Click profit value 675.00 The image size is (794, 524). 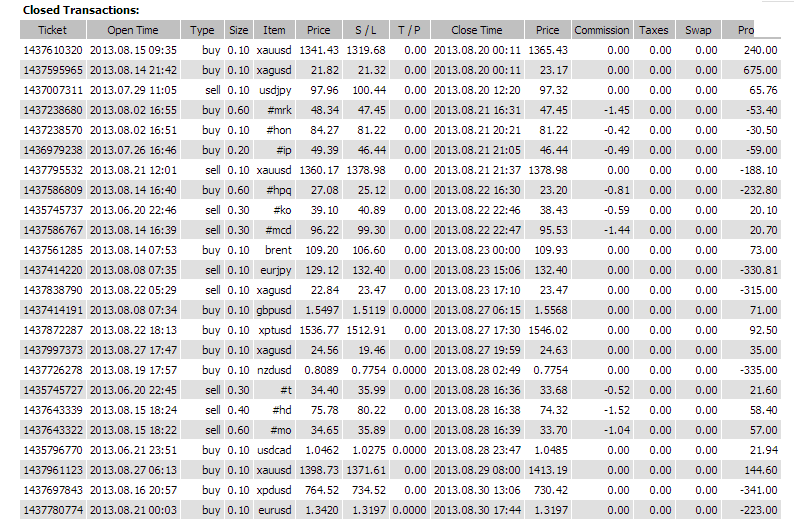pyautogui.click(x=760, y=70)
